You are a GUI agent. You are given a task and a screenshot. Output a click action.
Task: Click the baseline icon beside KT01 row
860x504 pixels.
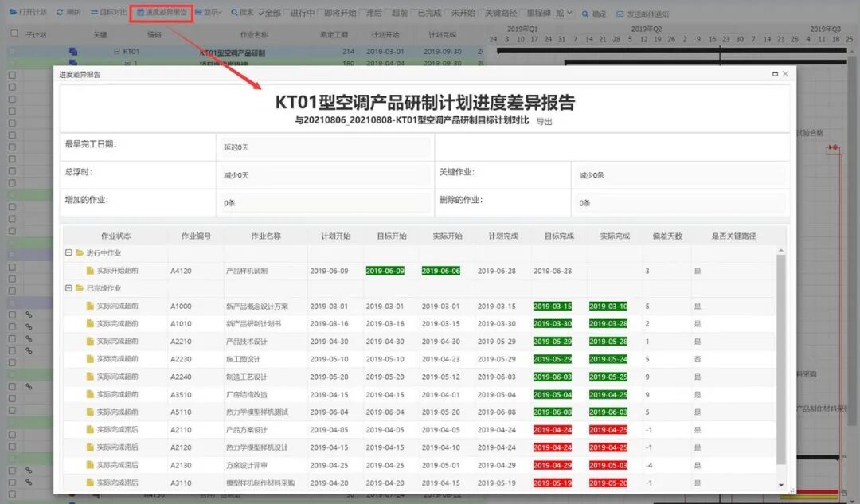73,50
